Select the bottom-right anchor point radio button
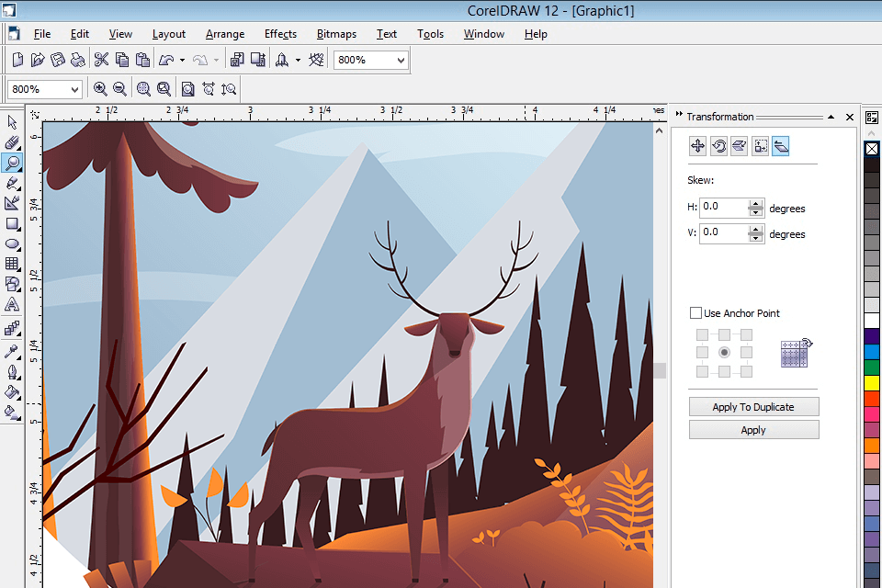 tap(747, 371)
